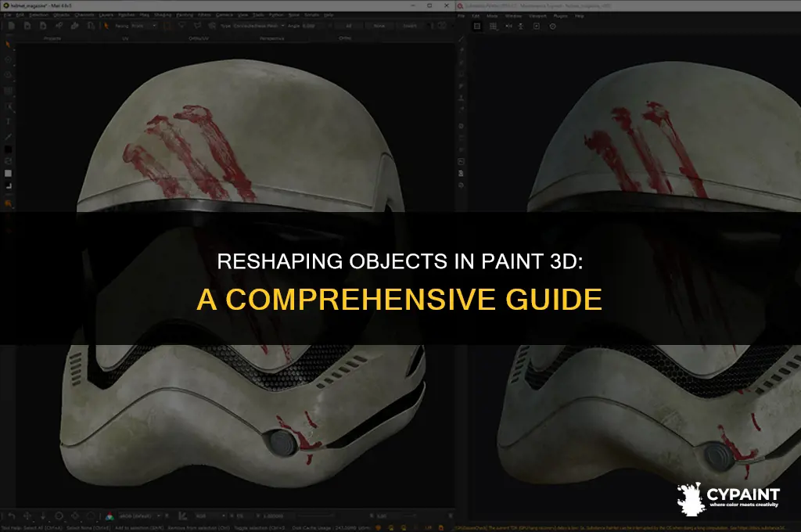Click the undo arrow in Mari bottom bar

(x=12, y=516)
